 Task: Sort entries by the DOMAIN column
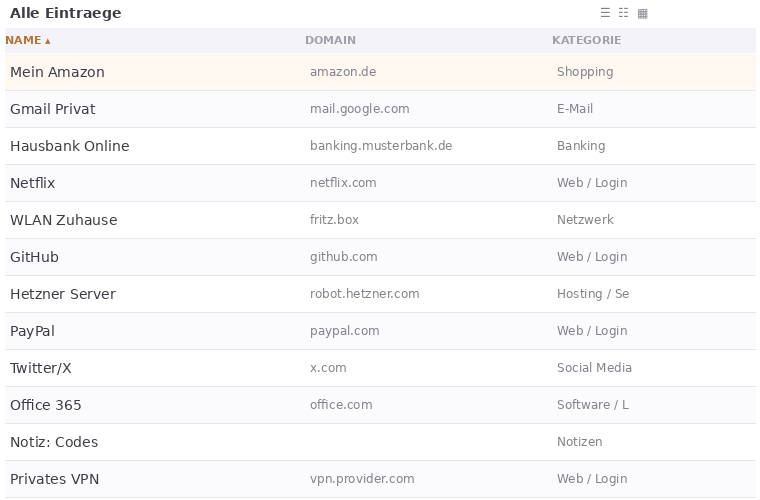pyautogui.click(x=330, y=40)
